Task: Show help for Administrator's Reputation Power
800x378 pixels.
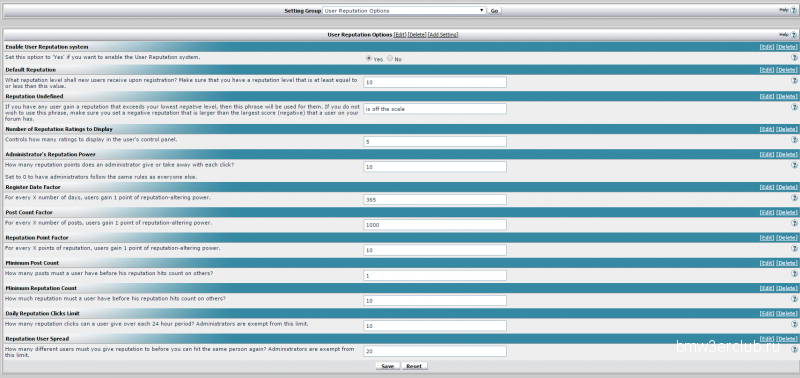Action: tap(794, 165)
